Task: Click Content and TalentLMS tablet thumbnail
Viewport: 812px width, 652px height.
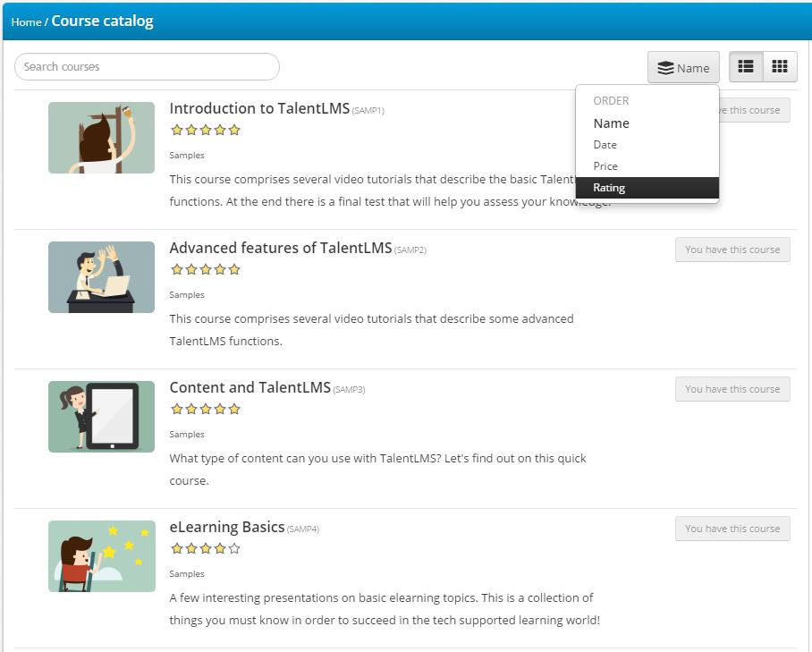Action: [x=102, y=417]
